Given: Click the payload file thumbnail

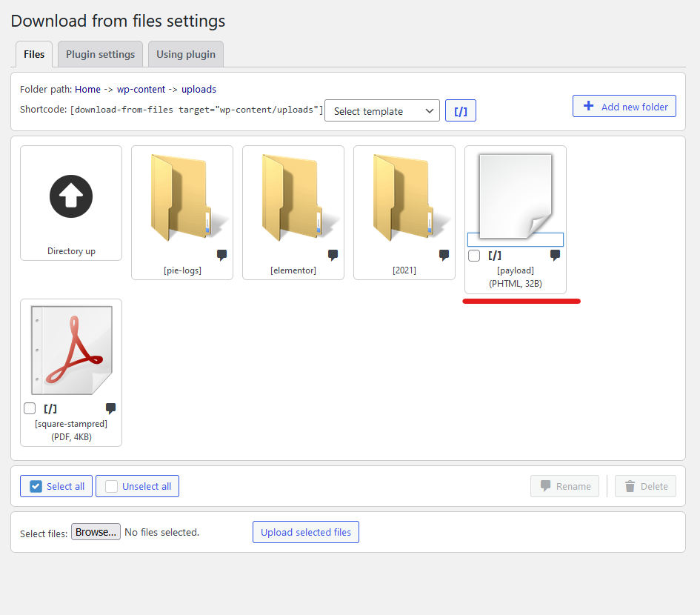Looking at the screenshot, I should point(516,195).
